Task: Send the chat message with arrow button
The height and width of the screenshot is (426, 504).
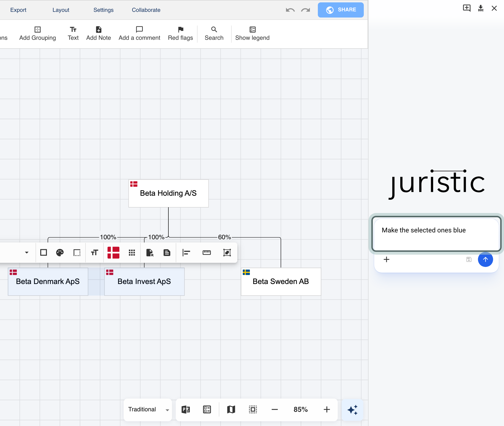Action: [485, 259]
